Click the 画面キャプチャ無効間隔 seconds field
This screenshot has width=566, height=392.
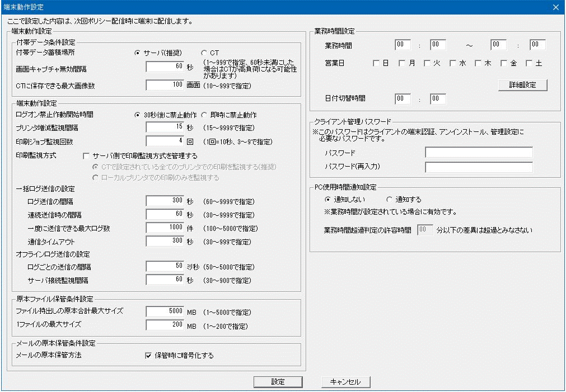(x=165, y=67)
